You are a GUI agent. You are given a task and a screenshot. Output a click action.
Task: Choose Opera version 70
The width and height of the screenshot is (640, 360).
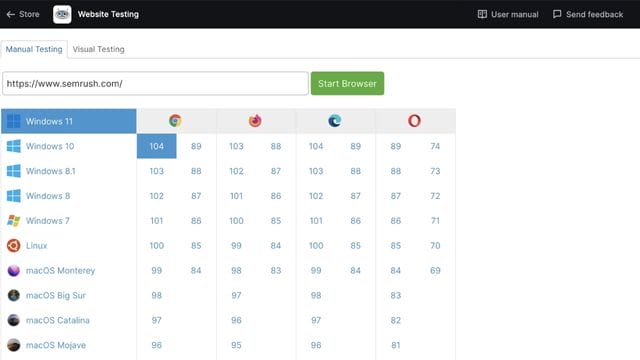click(x=435, y=246)
